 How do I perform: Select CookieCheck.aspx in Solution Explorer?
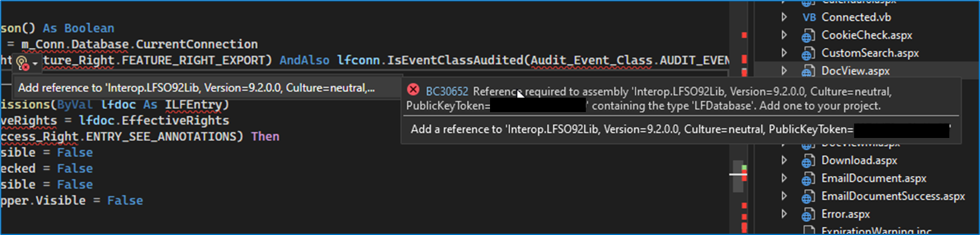[x=867, y=35]
